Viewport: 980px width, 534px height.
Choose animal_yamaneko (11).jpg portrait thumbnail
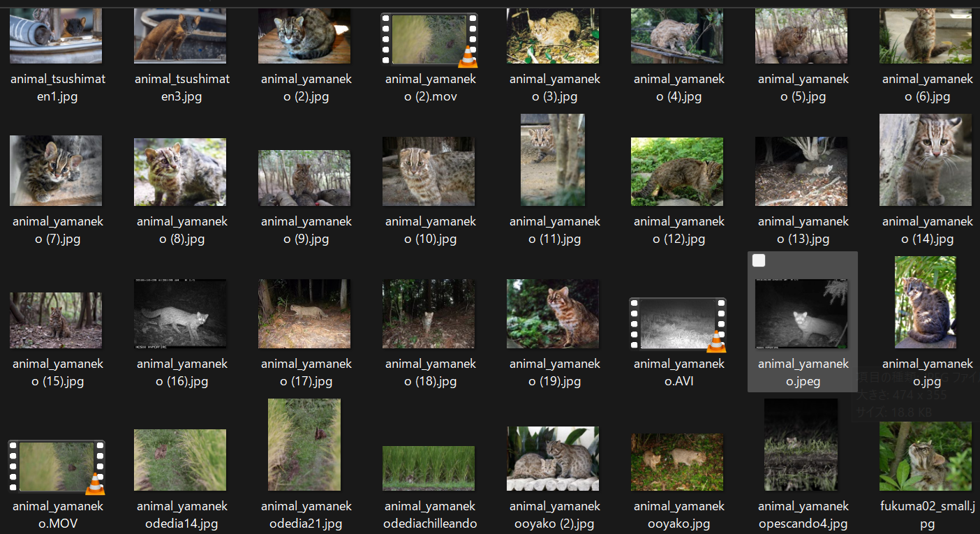click(553, 161)
